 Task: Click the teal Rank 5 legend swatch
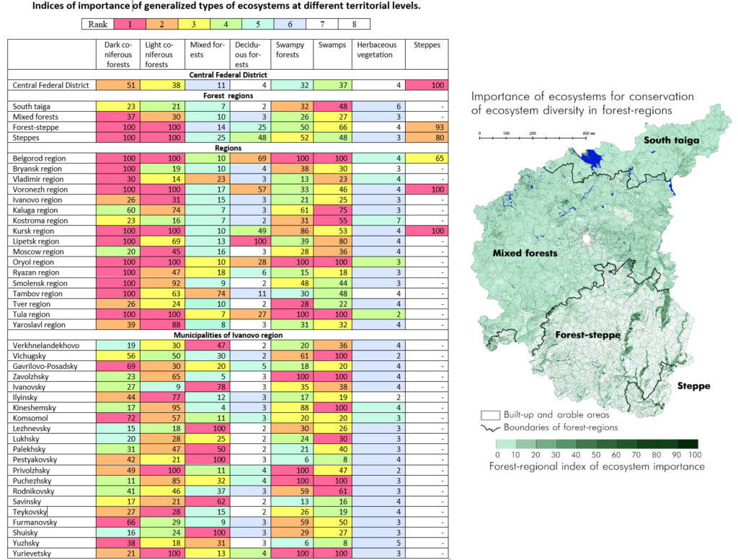[258, 24]
